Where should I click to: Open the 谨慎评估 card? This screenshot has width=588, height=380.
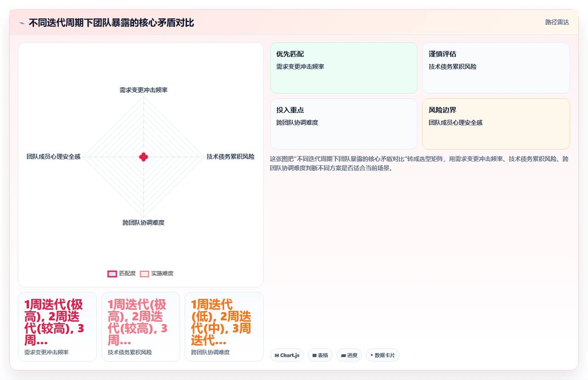tap(496, 68)
